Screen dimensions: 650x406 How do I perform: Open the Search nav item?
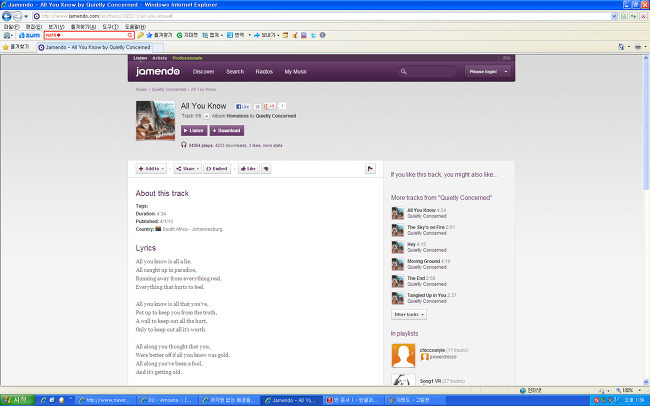(x=235, y=72)
